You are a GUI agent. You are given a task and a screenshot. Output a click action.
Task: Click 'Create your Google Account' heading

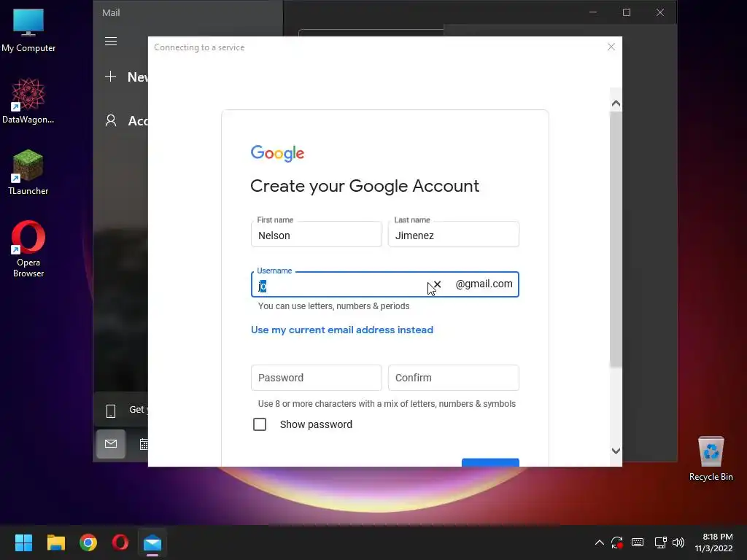pyautogui.click(x=365, y=186)
